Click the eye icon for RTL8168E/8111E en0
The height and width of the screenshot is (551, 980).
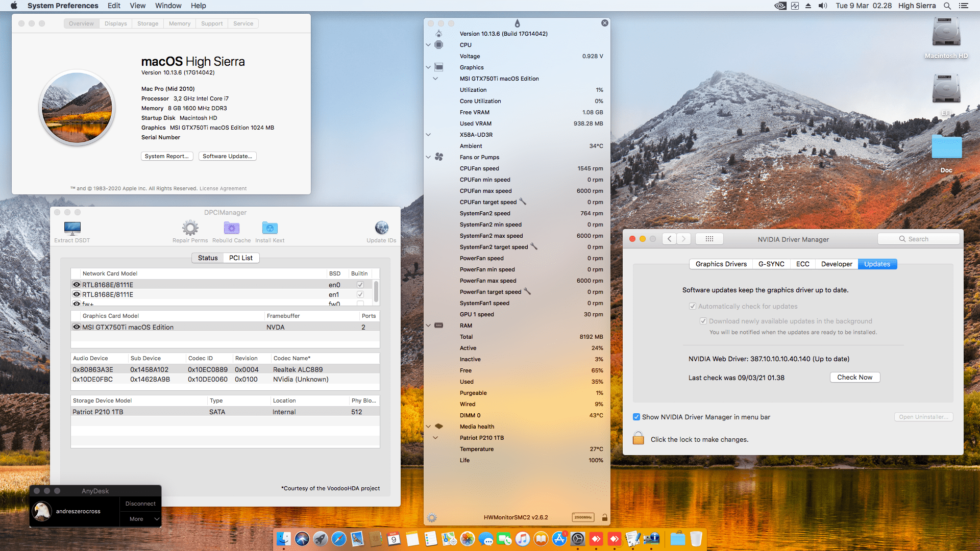[77, 285]
